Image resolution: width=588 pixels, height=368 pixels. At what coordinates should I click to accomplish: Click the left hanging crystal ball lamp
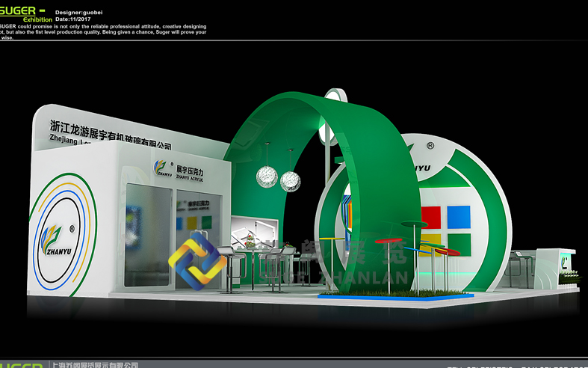pos(267,176)
